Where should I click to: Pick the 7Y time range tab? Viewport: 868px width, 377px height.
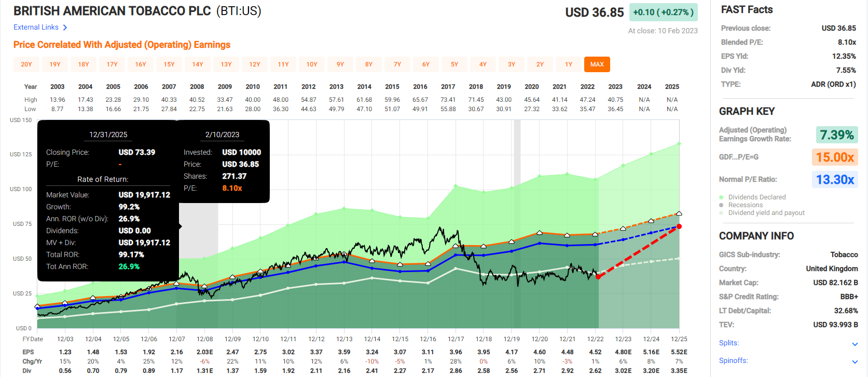(x=397, y=64)
